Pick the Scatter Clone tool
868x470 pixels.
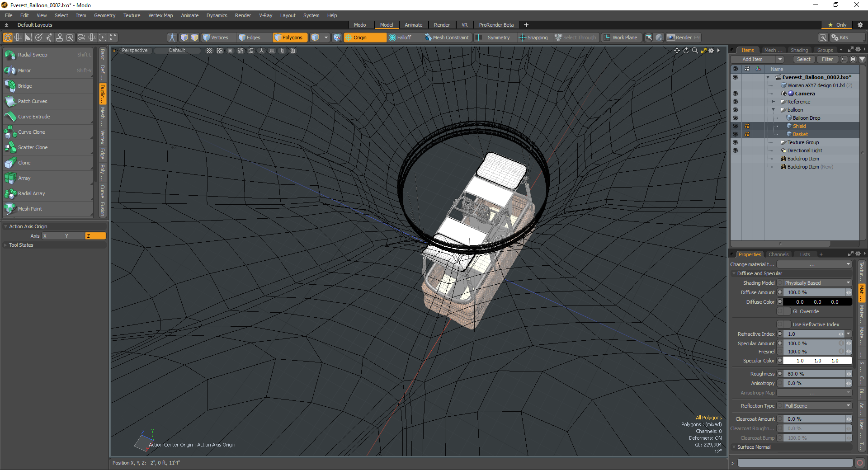33,147
